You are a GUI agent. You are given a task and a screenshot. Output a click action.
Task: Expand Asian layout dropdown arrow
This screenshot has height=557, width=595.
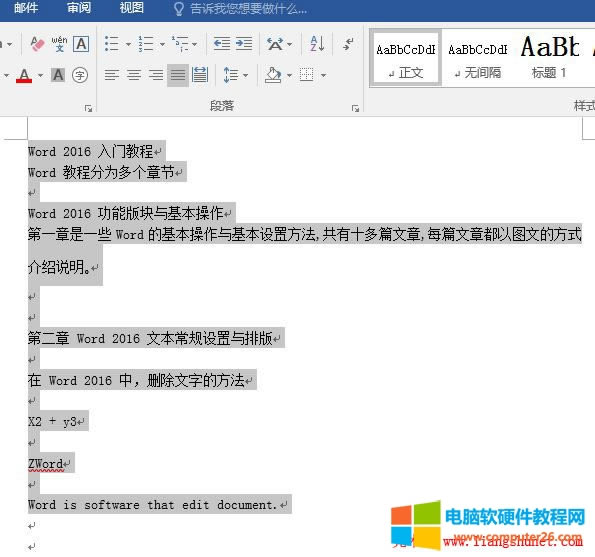(290, 44)
